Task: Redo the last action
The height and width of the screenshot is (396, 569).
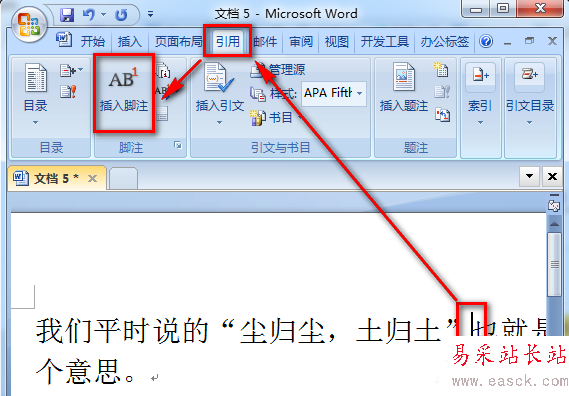Action: pyautogui.click(x=121, y=15)
